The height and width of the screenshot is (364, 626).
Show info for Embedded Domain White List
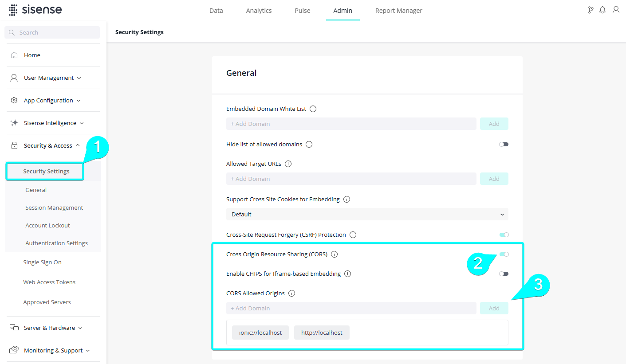[313, 109]
